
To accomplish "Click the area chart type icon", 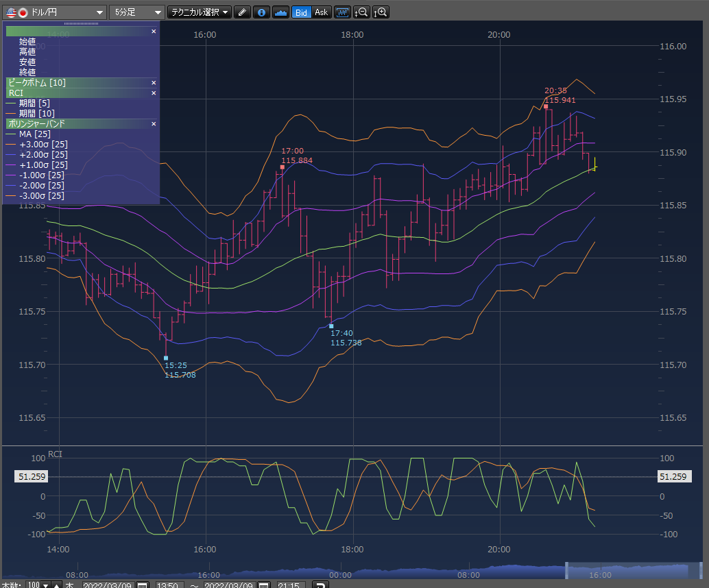I will [280, 12].
